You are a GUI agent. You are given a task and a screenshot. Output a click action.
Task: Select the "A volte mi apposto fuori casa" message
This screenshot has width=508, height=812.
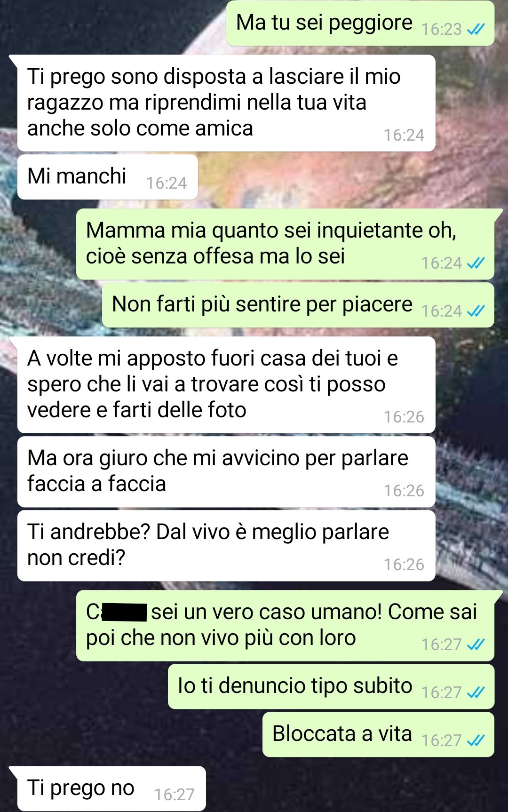(226, 385)
